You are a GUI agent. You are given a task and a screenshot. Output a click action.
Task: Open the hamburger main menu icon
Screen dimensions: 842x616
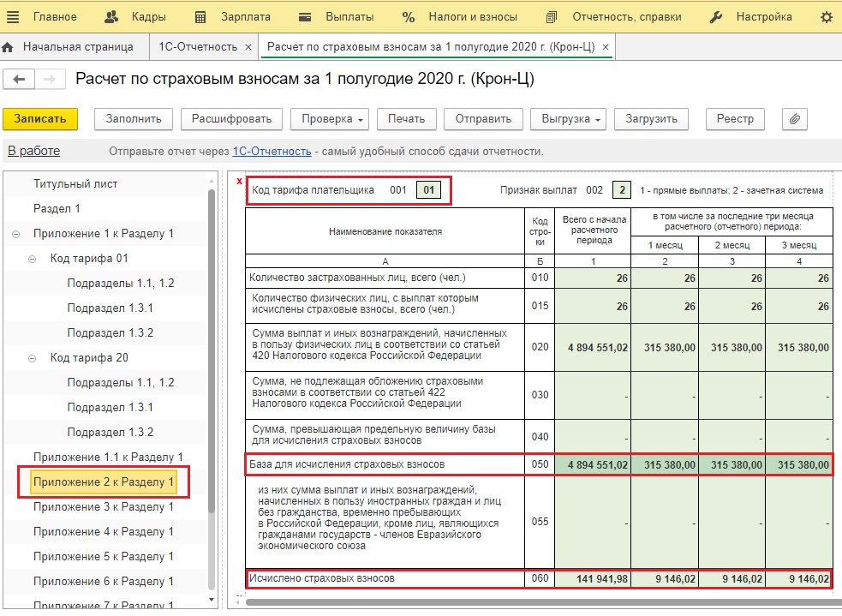[x=12, y=17]
